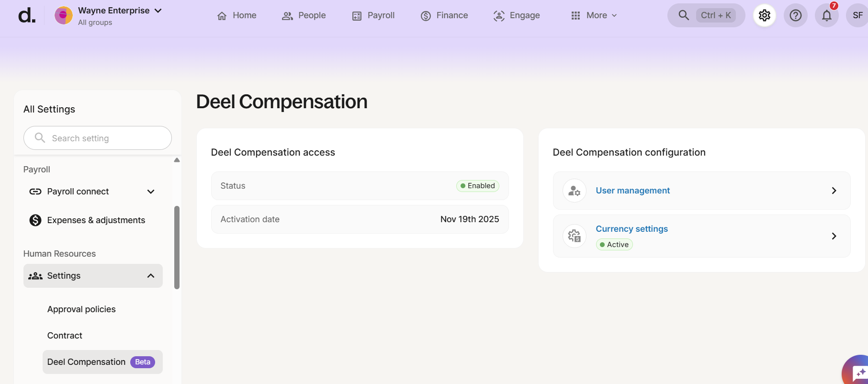Expand Payroll connect section

tap(151, 192)
